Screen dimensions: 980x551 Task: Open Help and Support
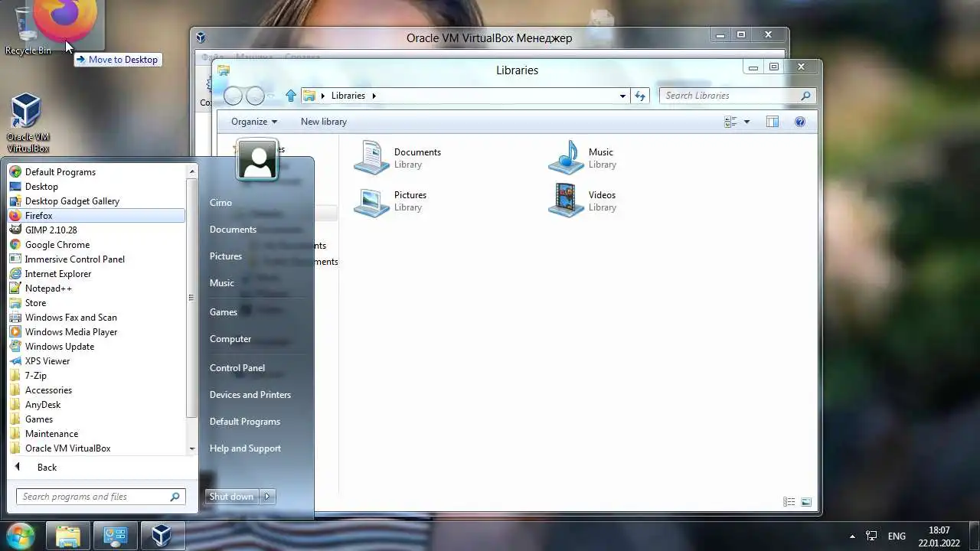click(245, 448)
